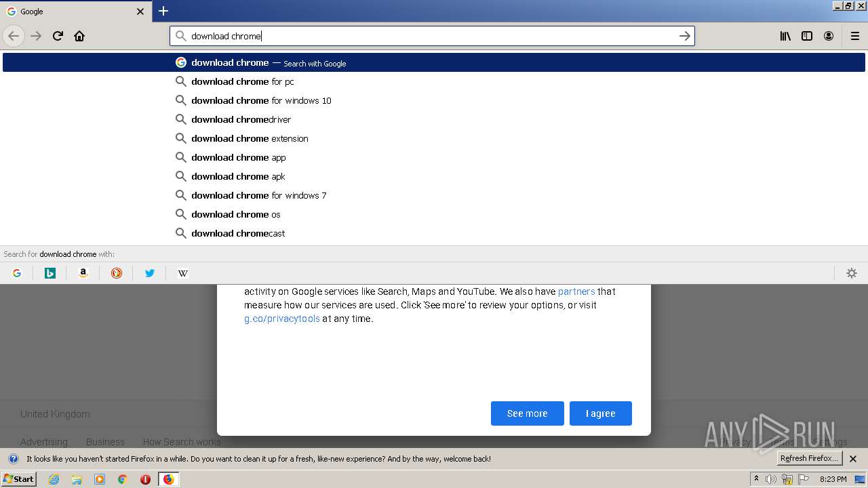Image resolution: width=868 pixels, height=488 pixels.
Task: Open the Firefox home page
Action: click(x=79, y=36)
